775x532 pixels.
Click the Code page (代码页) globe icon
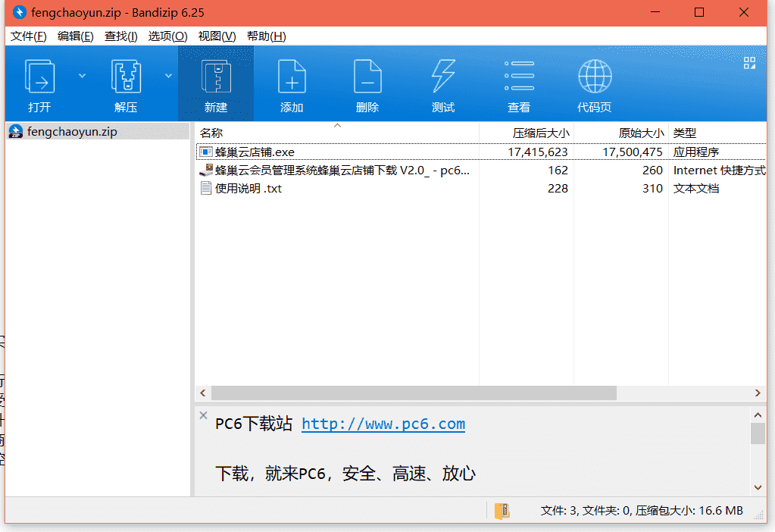tap(595, 76)
